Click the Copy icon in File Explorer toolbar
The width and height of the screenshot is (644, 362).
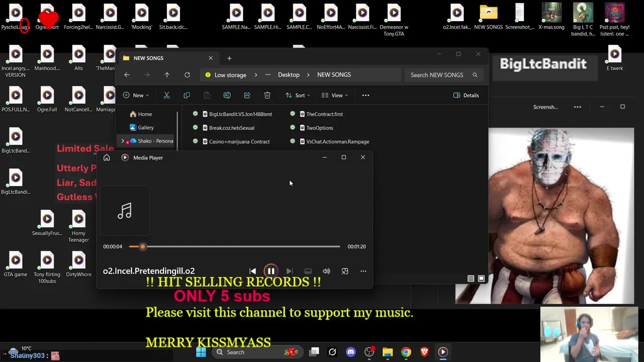pos(187,95)
